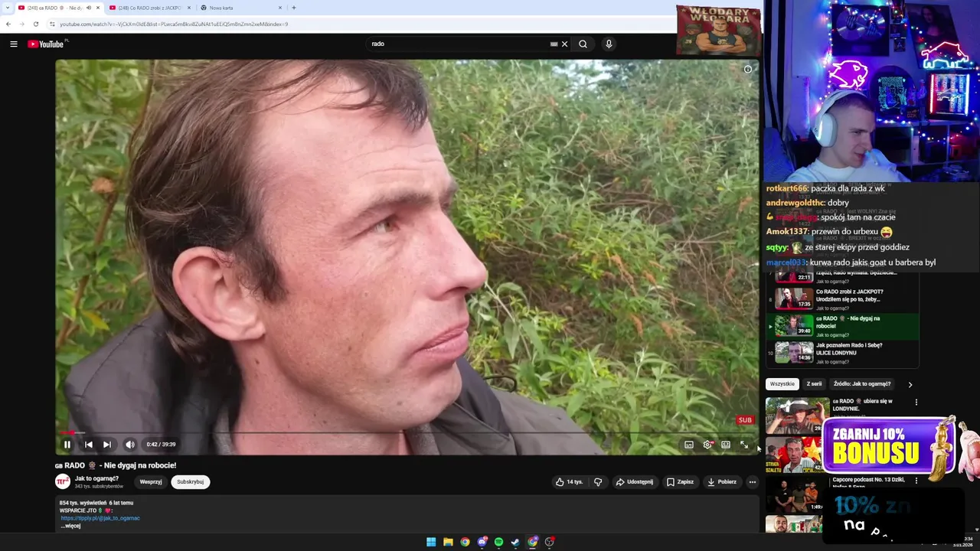Play playlist video 'Co RADO zrobi z JACKPOT?'

pos(842,298)
